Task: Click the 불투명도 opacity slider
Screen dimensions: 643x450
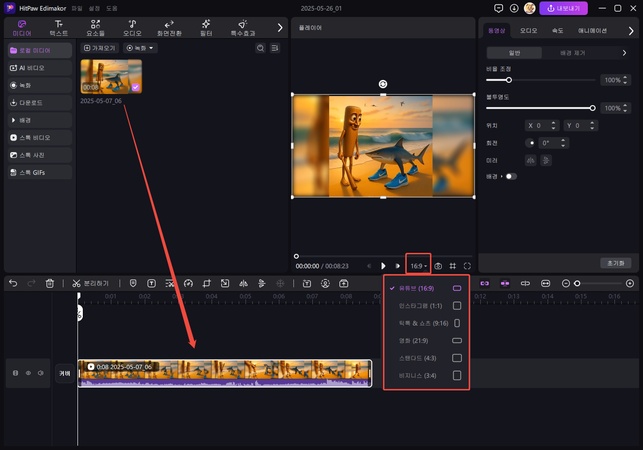Action: [x=541, y=108]
